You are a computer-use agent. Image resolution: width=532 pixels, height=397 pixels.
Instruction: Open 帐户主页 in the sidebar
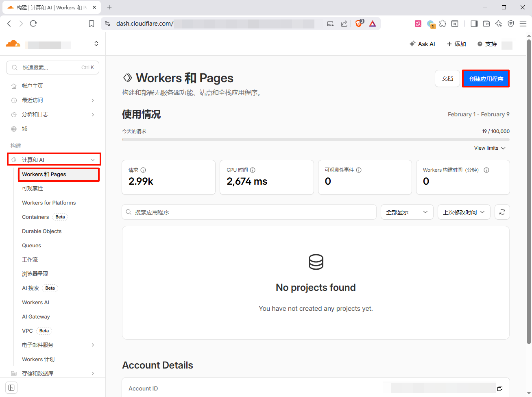[33, 86]
